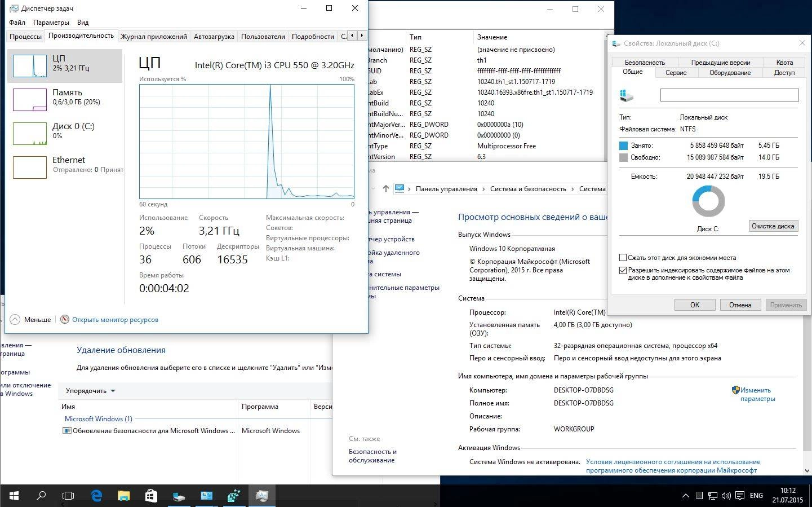
Task: Toggle allow file content indexing checkbox
Action: [x=623, y=270]
